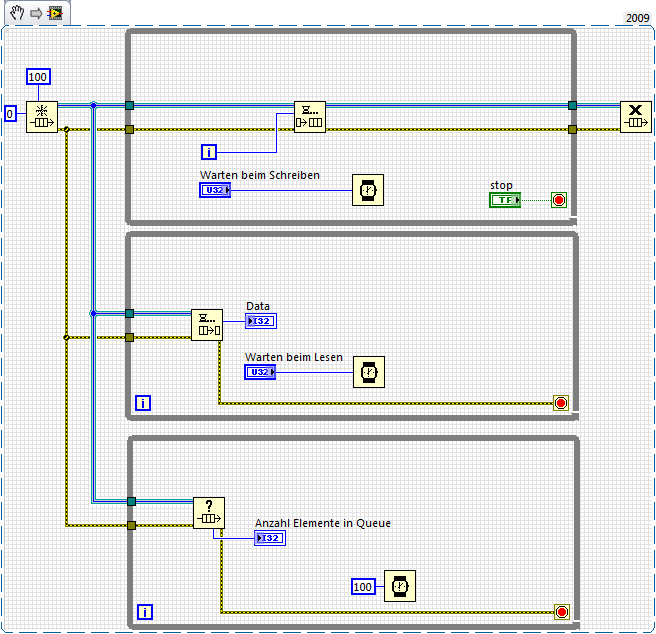Click the Anzahl Elemente in Queue indicator

tap(270, 538)
